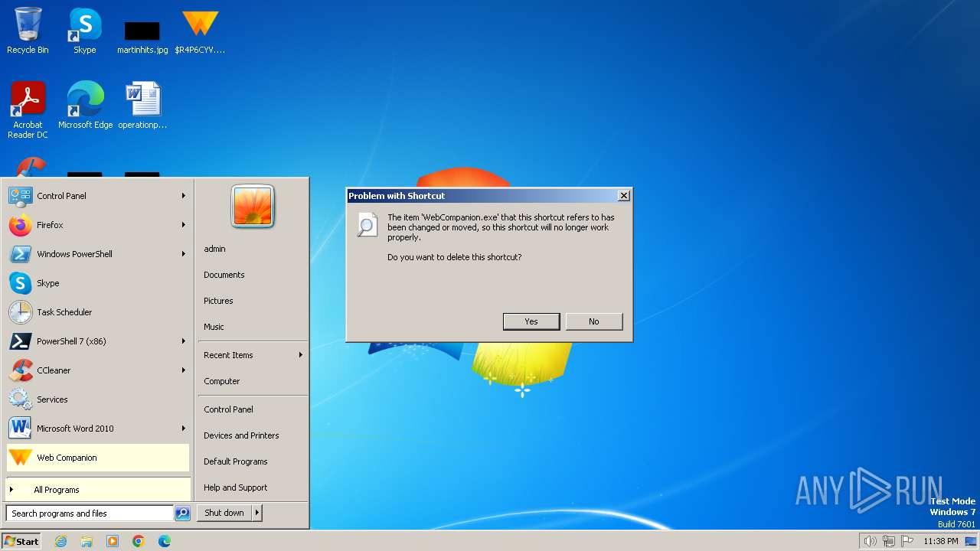The width and height of the screenshot is (980, 551).
Task: Click Show desktop button at taskbar end
Action: coord(971,541)
